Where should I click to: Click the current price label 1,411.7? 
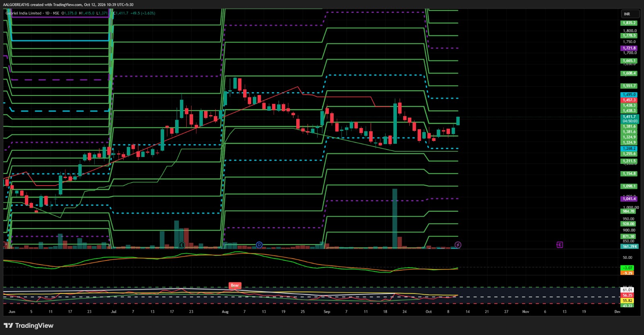630,117
